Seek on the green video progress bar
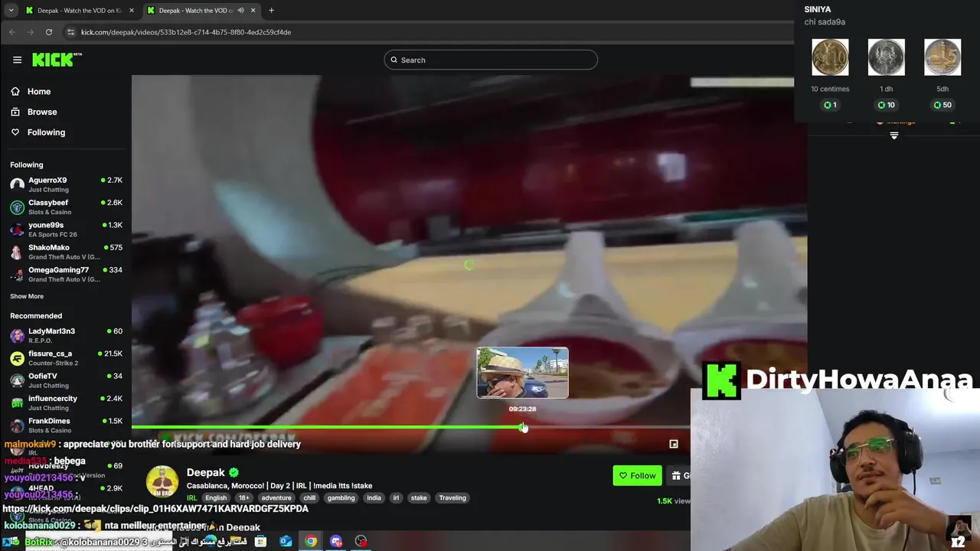This screenshot has height=551, width=980. (327, 427)
